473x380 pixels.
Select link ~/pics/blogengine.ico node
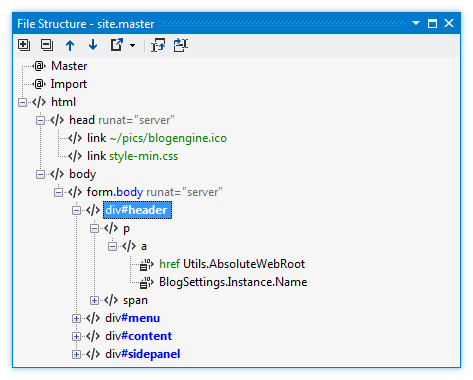click(x=157, y=138)
